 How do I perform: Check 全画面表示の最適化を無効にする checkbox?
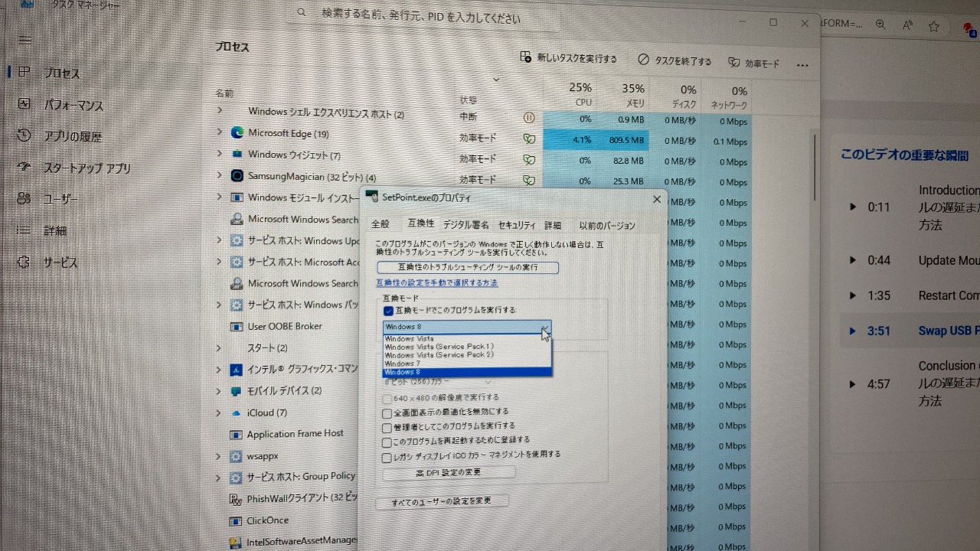click(387, 413)
